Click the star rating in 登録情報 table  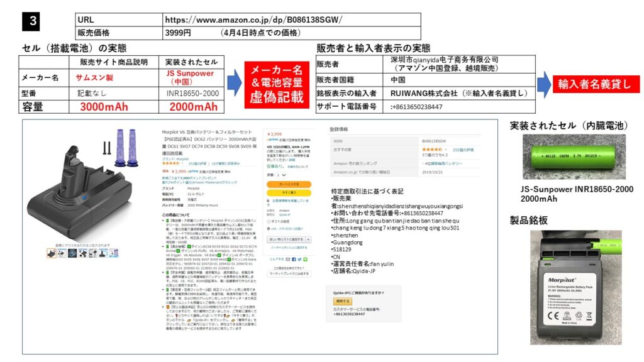pyautogui.click(x=431, y=149)
